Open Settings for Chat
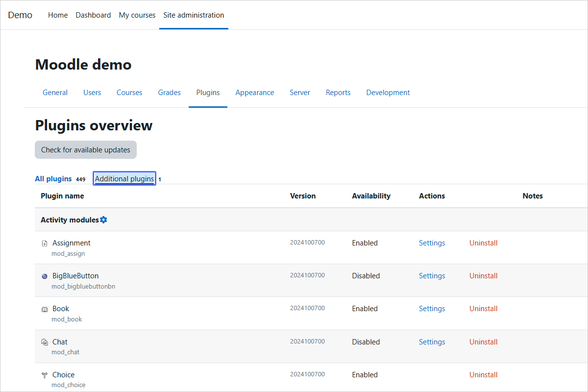Image resolution: width=588 pixels, height=392 pixels. coord(432,342)
